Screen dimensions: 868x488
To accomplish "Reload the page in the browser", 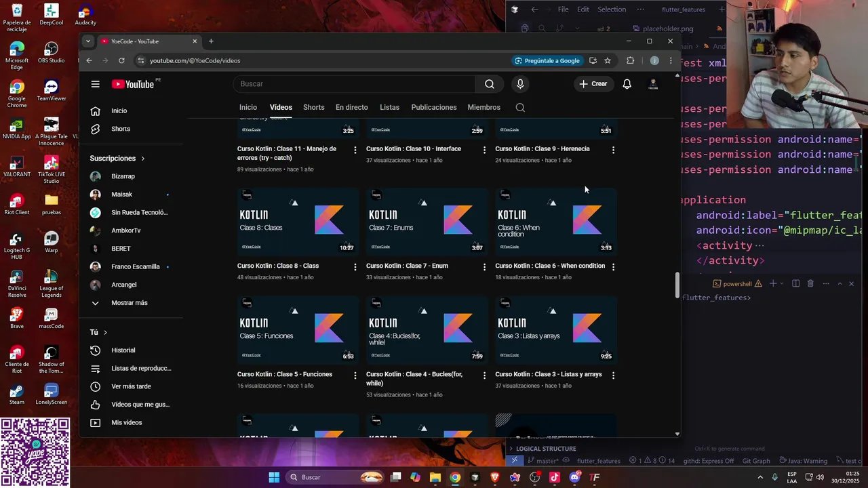I will point(121,60).
